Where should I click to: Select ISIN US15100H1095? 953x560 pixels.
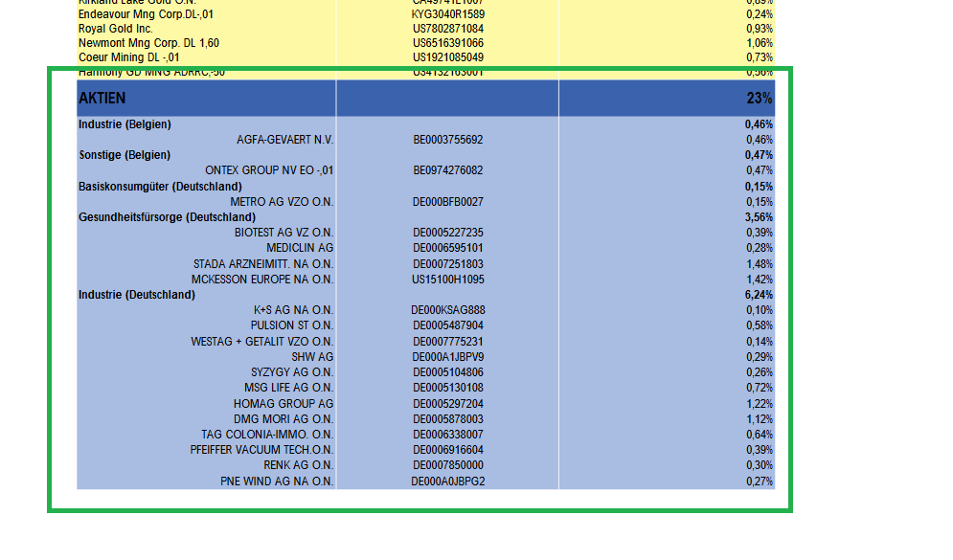pos(448,280)
